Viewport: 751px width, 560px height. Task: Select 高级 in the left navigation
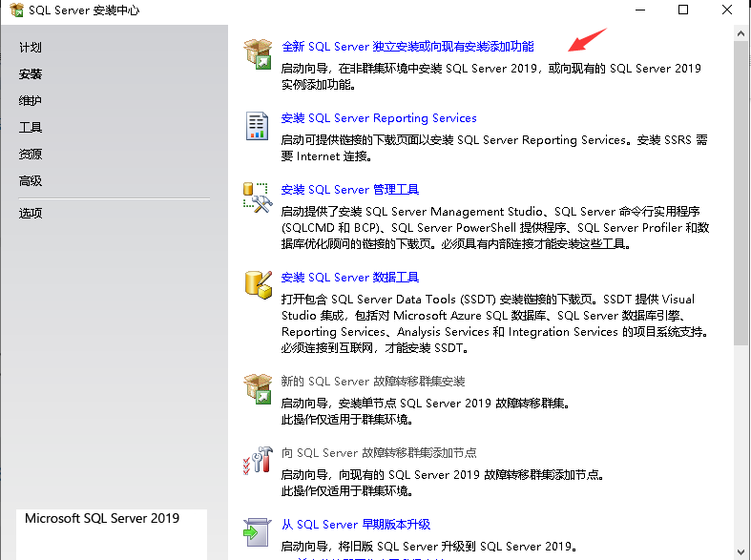[x=31, y=181]
